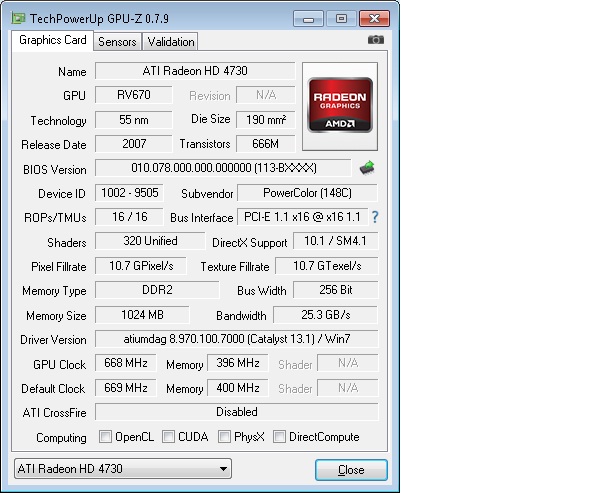Select the Graphics Card tab
Viewport: 614px width, 493px height.
pyautogui.click(x=52, y=40)
